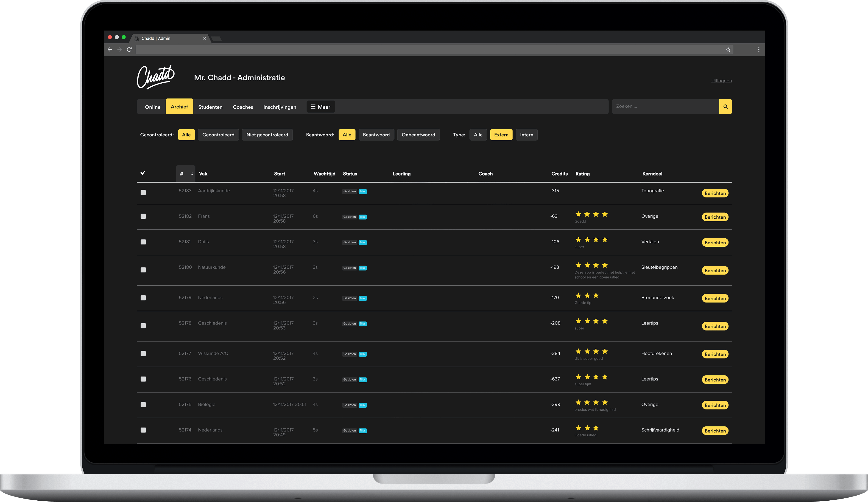This screenshot has height=502, width=868.
Task: Open the Meer menu
Action: [320, 107]
